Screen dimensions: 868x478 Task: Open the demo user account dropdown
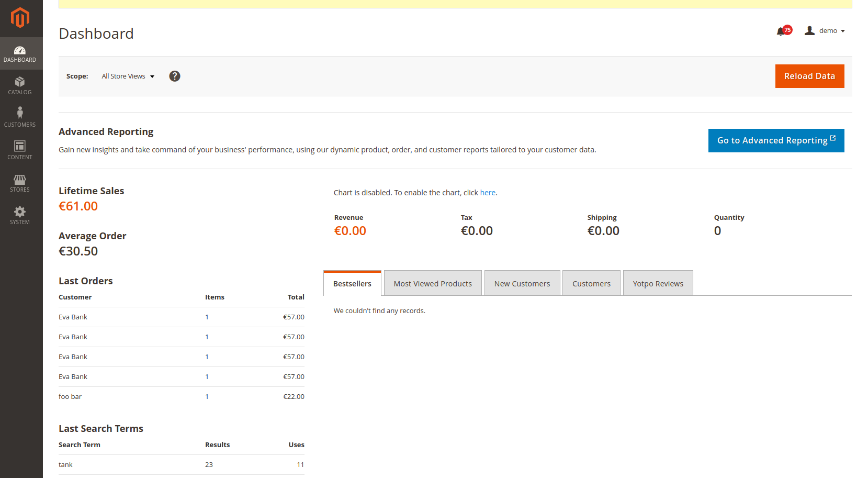pyautogui.click(x=825, y=31)
